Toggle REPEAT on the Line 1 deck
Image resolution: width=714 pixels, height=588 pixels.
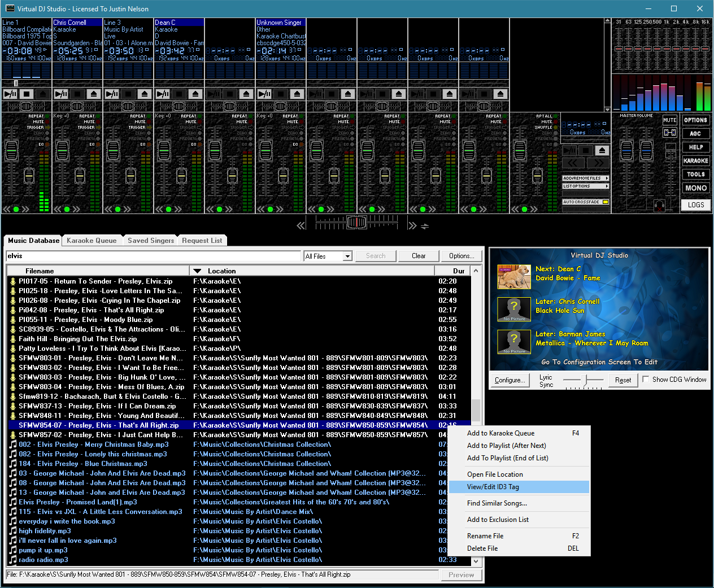click(40, 116)
